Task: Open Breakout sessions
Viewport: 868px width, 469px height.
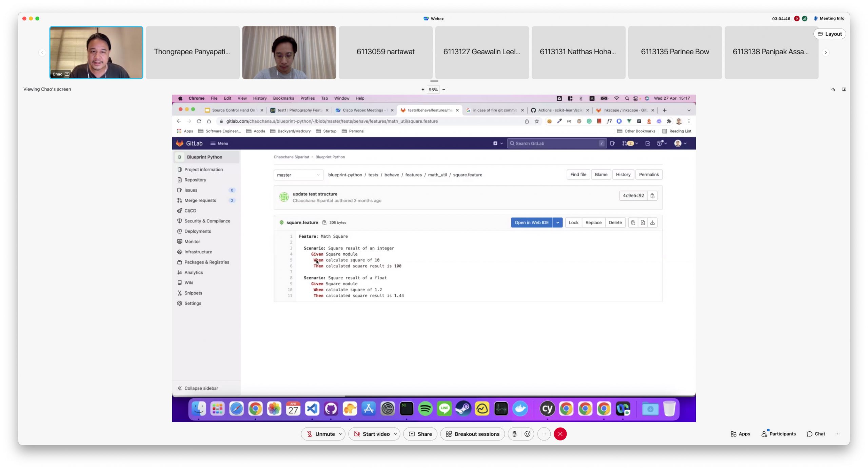Action: [472, 434]
